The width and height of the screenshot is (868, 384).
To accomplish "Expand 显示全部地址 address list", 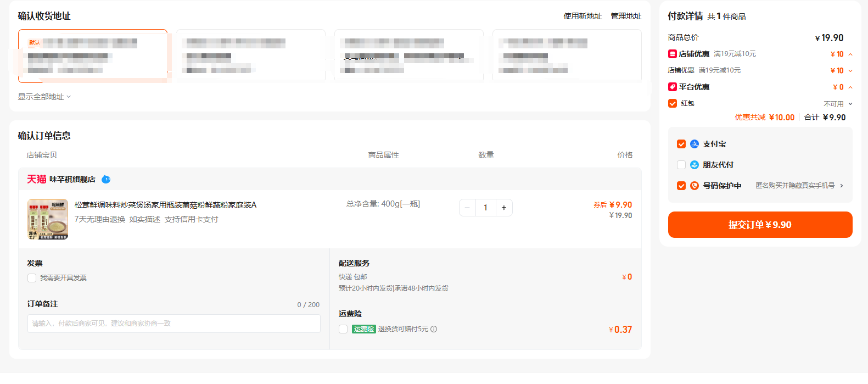I will coord(44,97).
